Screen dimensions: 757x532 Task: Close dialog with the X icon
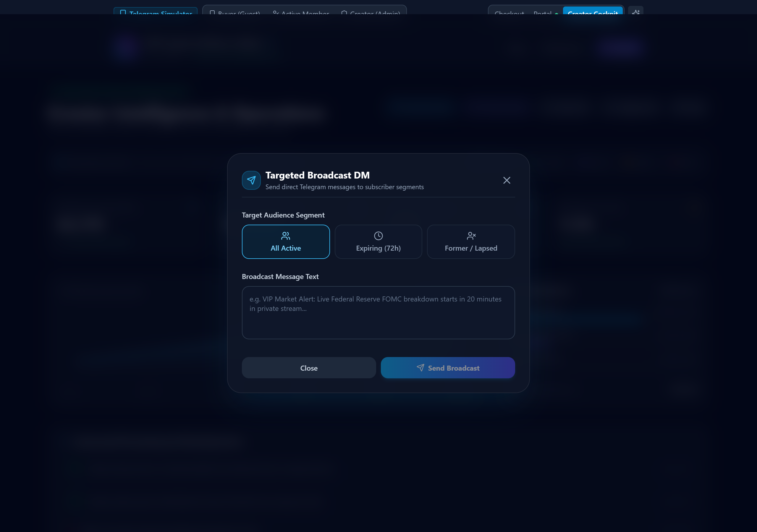point(507,180)
